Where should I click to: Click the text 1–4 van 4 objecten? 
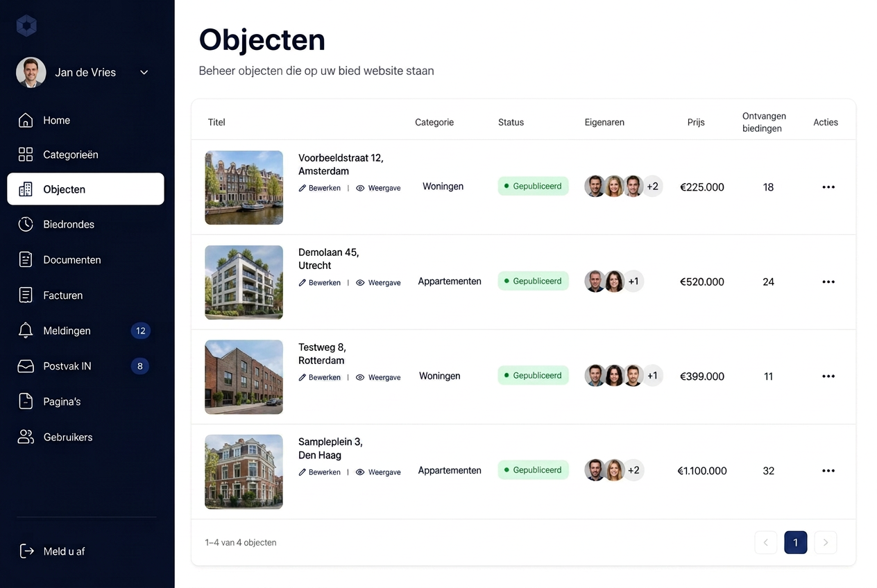coord(241,542)
